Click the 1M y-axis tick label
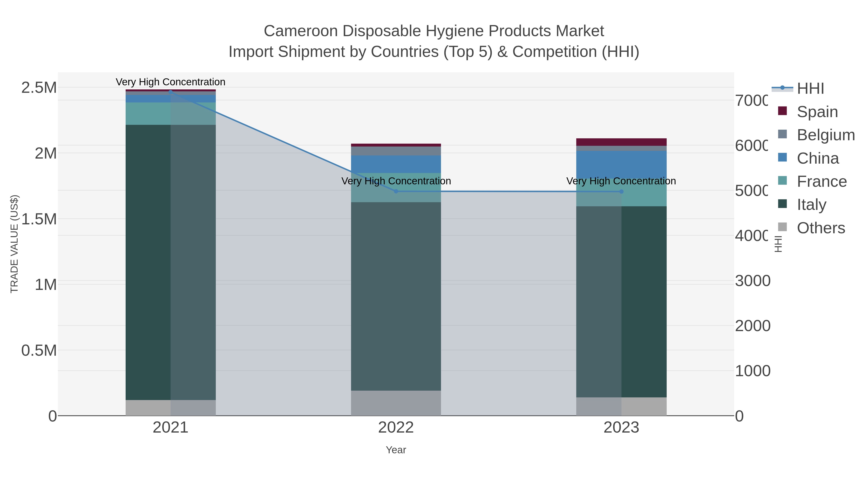868x488 pixels. tap(46, 285)
